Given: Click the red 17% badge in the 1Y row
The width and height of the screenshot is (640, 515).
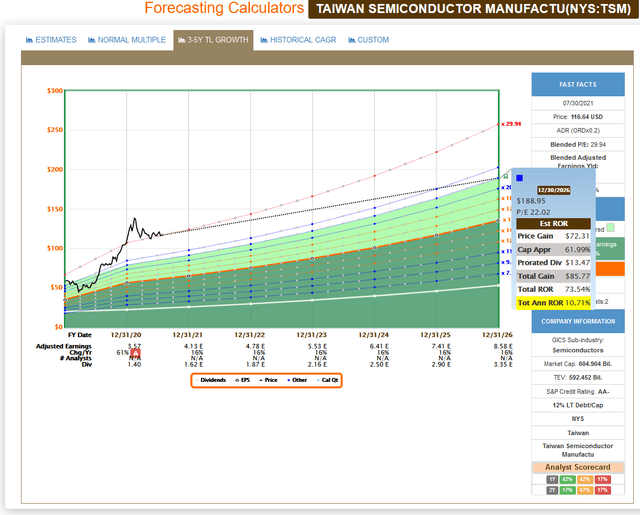Looking at the screenshot, I should point(603,479).
